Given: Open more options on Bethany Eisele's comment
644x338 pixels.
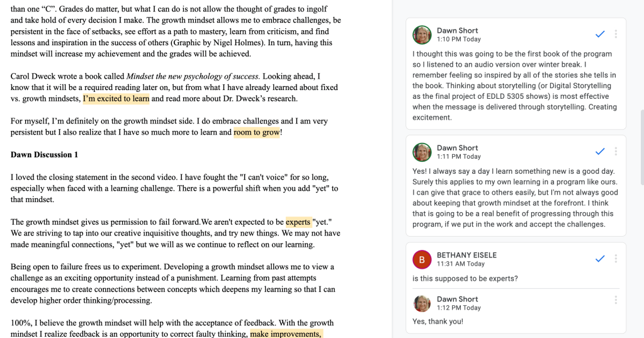Looking at the screenshot, I should (x=616, y=259).
